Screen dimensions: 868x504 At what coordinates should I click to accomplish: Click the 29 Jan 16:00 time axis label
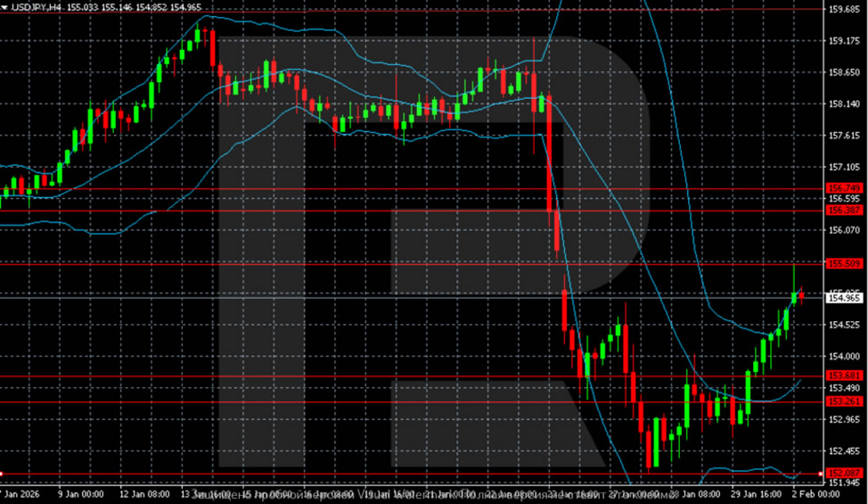point(757,494)
